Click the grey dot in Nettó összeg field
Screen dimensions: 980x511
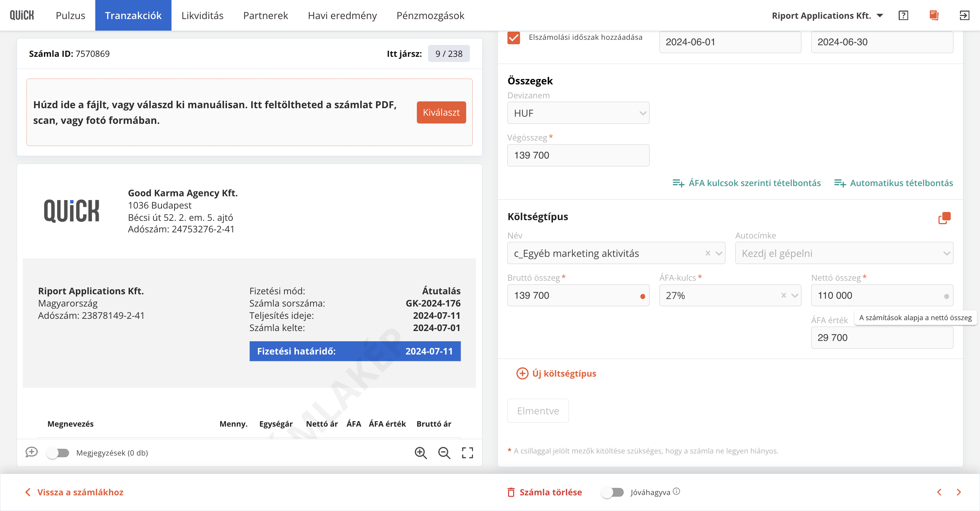coord(947,296)
